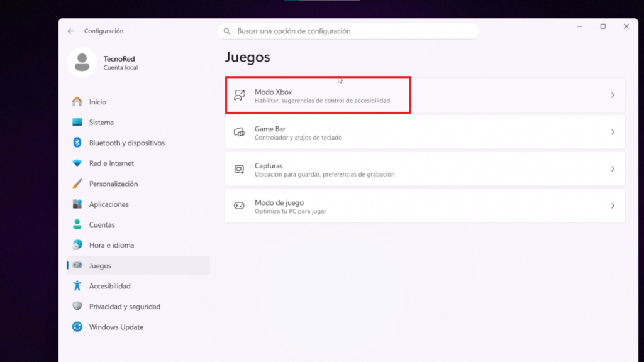644x362 pixels.
Task: Click the Modo de juego gamepad icon
Action: point(239,206)
